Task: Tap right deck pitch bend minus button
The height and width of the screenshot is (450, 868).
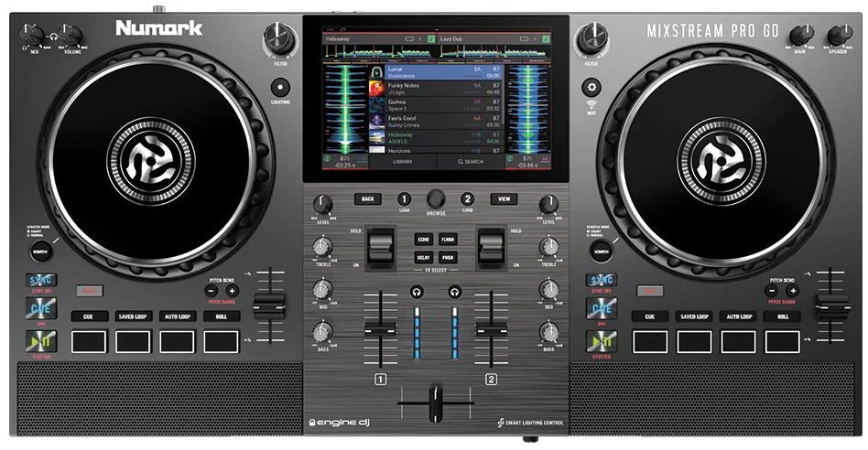Action: point(772,291)
